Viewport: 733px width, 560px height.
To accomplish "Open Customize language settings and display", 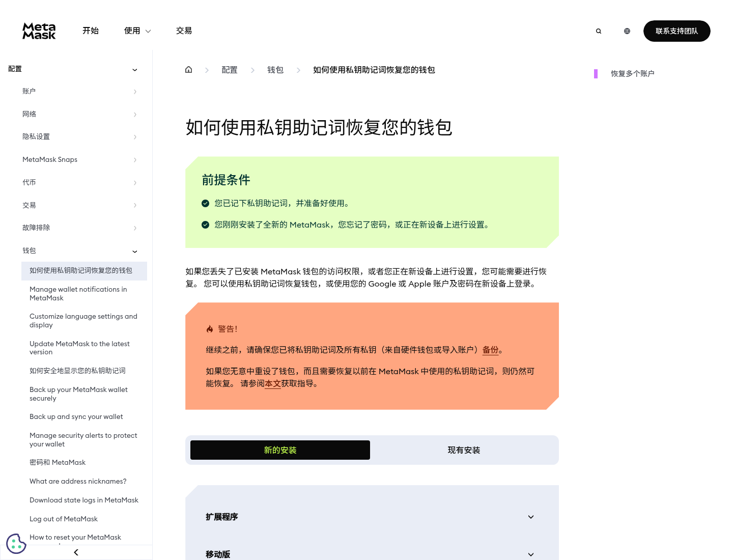I will coord(84,321).
